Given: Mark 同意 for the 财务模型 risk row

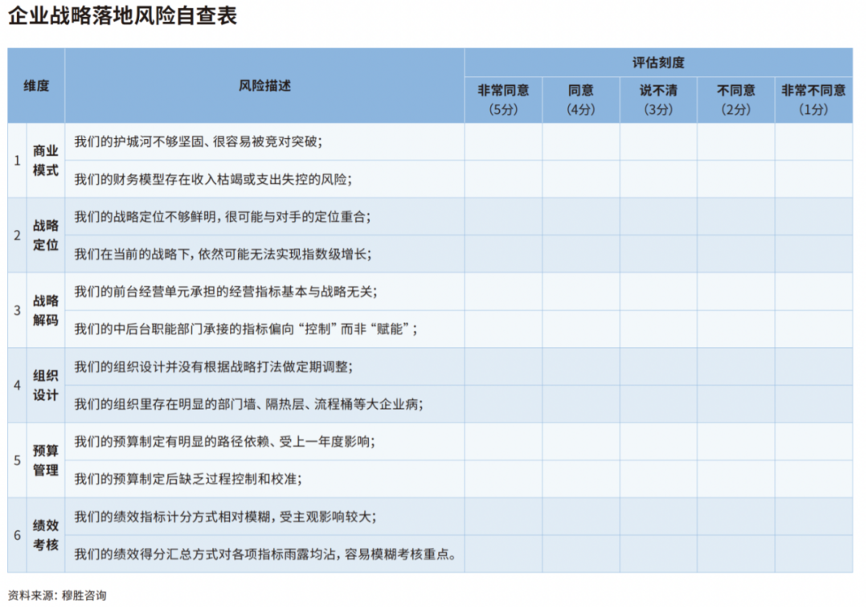Looking at the screenshot, I should 580,179.
